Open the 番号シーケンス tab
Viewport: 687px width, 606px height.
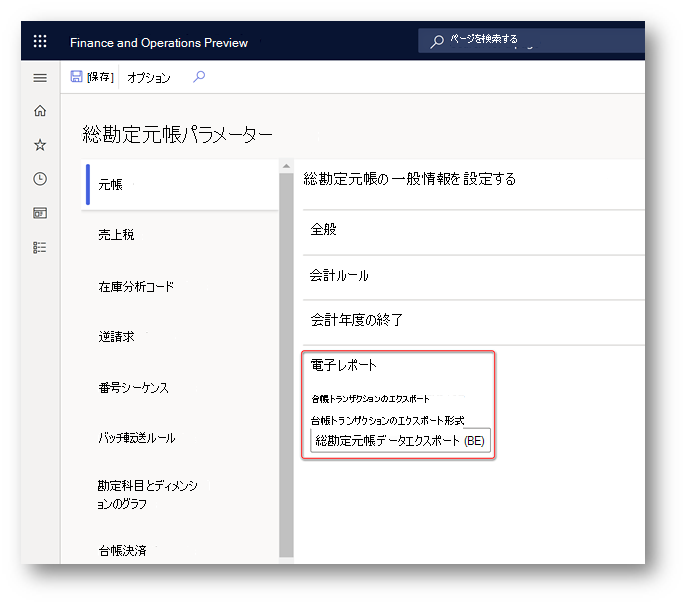click(180, 388)
